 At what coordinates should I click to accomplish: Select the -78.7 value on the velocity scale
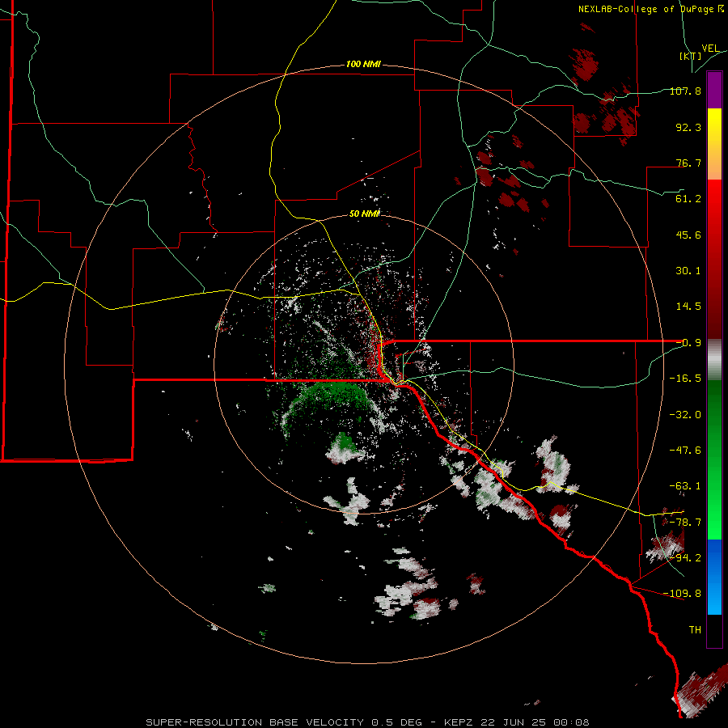pyautogui.click(x=685, y=523)
